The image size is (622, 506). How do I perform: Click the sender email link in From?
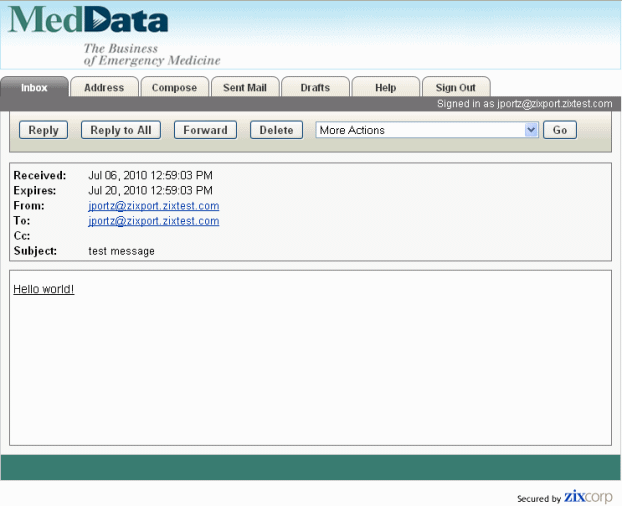(x=153, y=206)
